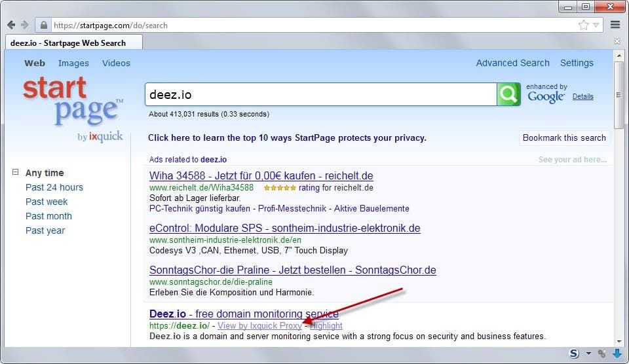
Task: Click the by ixquick logo text
Action: click(x=100, y=137)
